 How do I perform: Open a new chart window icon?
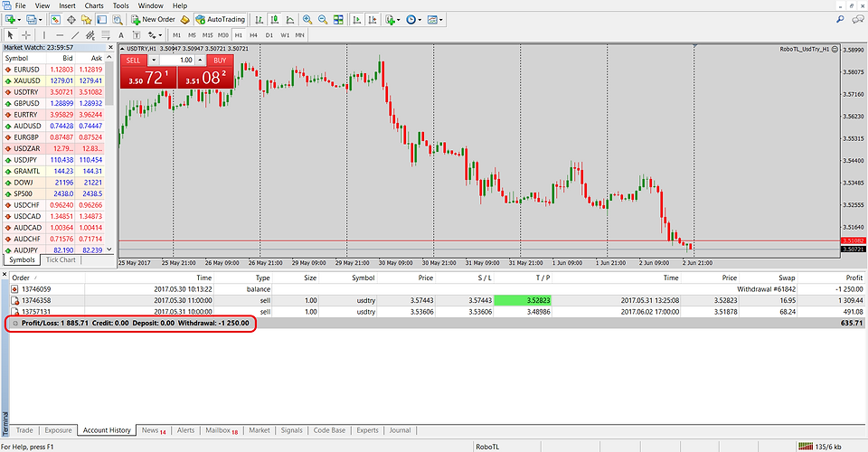[x=9, y=19]
